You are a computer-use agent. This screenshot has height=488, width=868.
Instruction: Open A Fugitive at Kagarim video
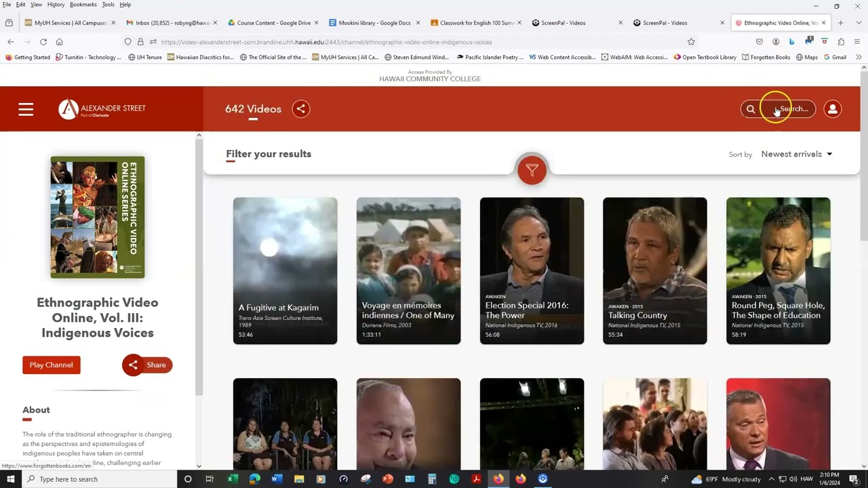(285, 270)
